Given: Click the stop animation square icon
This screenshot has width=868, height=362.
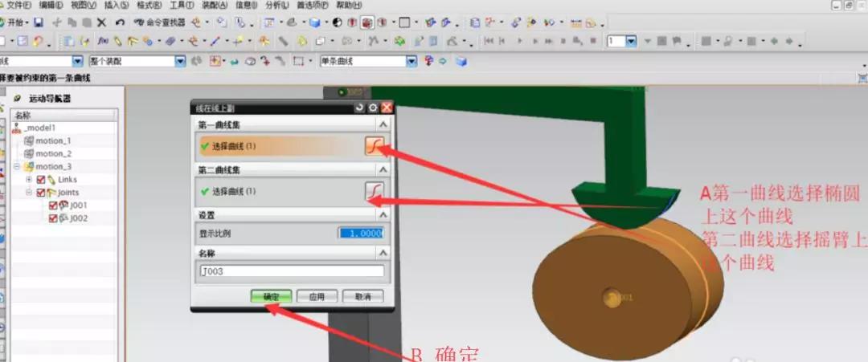Looking at the screenshot, I should (593, 41).
